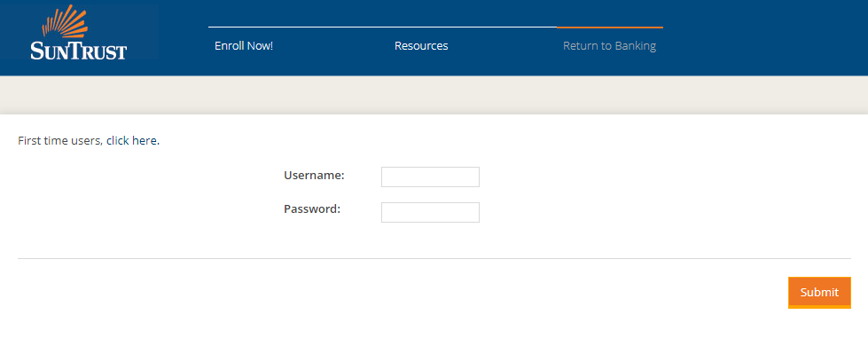
Task: Click the orange Submit button
Action: pos(819,293)
